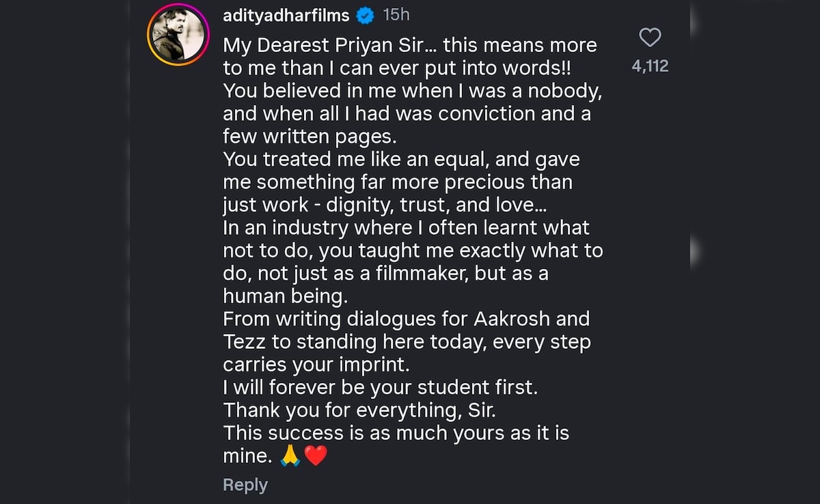Click the blue verified badge

(x=366, y=16)
